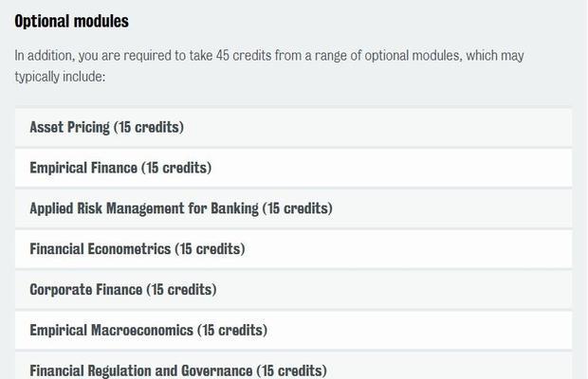Screen dimensions: 588x379
Task: Click '(15 credits)' beside Empirical Macroeconomics
Action: click(x=232, y=331)
